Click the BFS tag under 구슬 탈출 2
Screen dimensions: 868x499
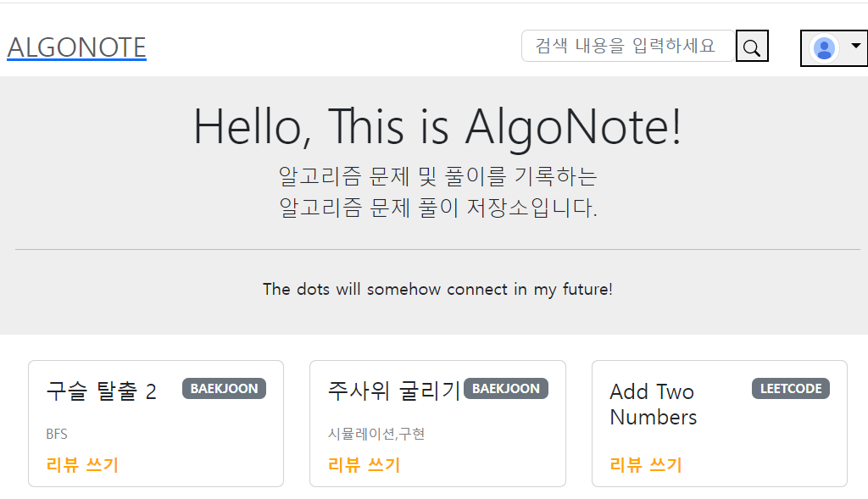pyautogui.click(x=54, y=433)
